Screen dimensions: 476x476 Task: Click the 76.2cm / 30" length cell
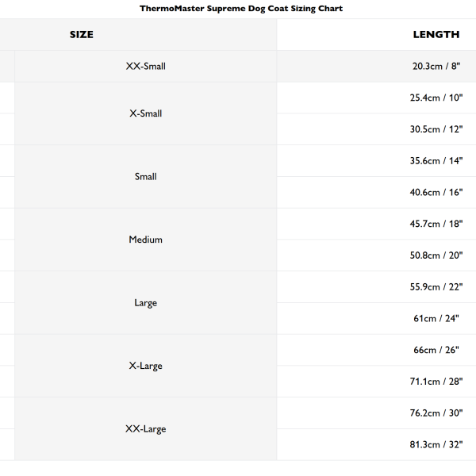click(436, 413)
